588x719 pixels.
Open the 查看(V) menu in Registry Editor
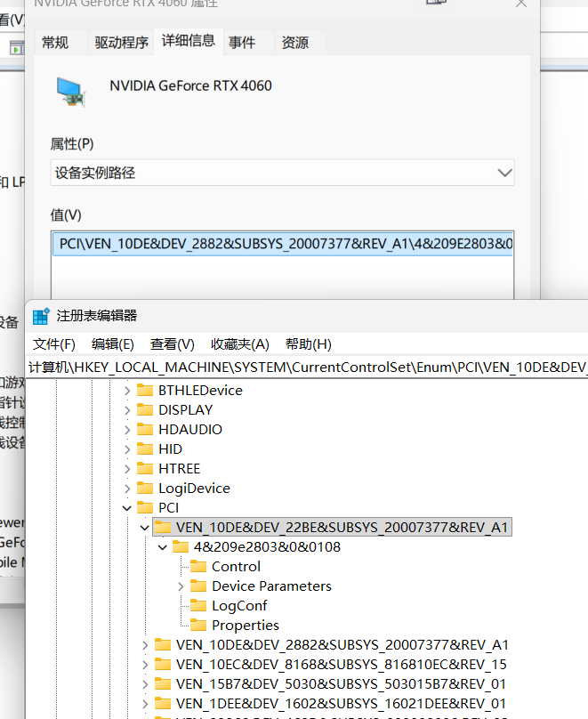[x=173, y=343]
